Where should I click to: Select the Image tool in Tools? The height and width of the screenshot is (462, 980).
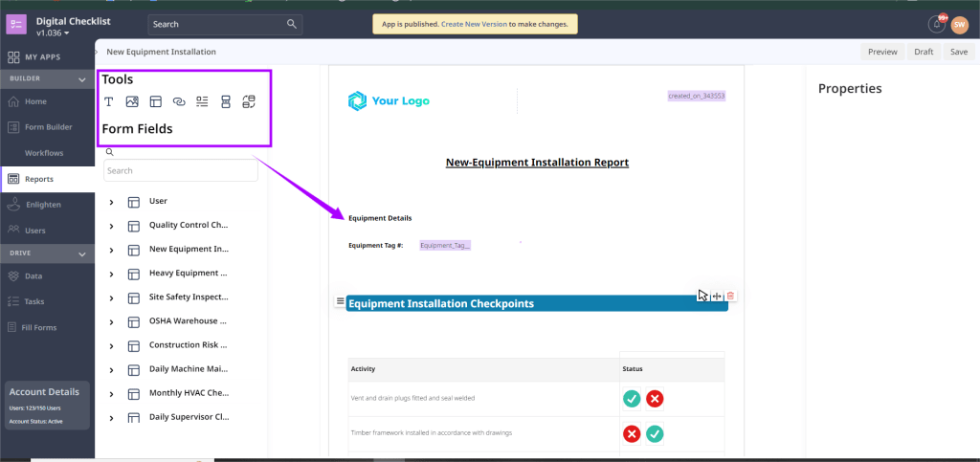(x=132, y=101)
